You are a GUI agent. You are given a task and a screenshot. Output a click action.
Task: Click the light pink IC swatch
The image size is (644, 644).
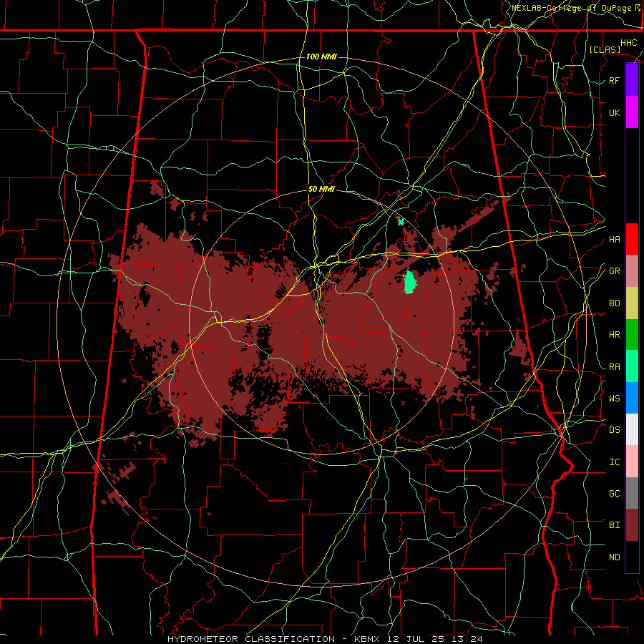[632, 462]
